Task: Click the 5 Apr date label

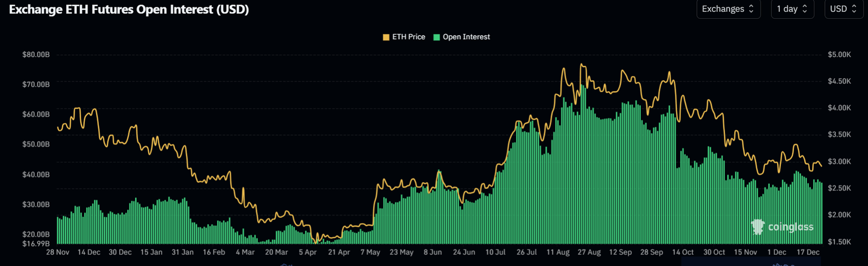Action: point(308,252)
